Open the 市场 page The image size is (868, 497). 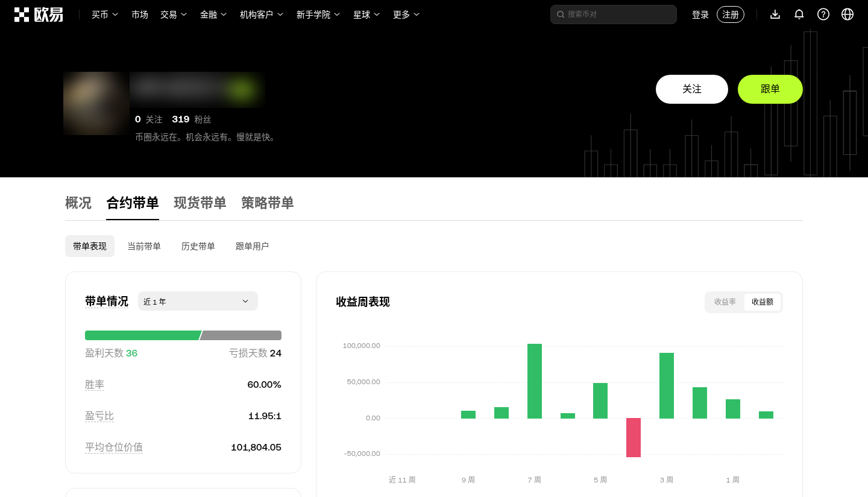[x=140, y=14]
